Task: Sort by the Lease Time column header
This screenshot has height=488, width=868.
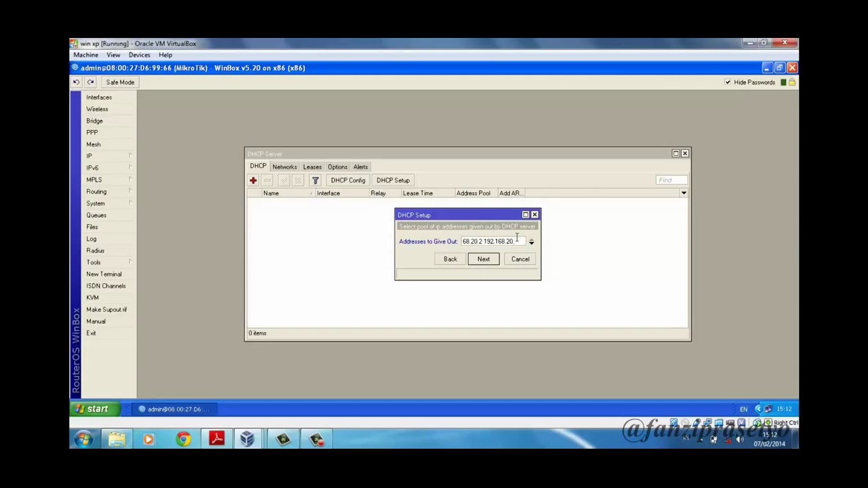Action: (427, 193)
